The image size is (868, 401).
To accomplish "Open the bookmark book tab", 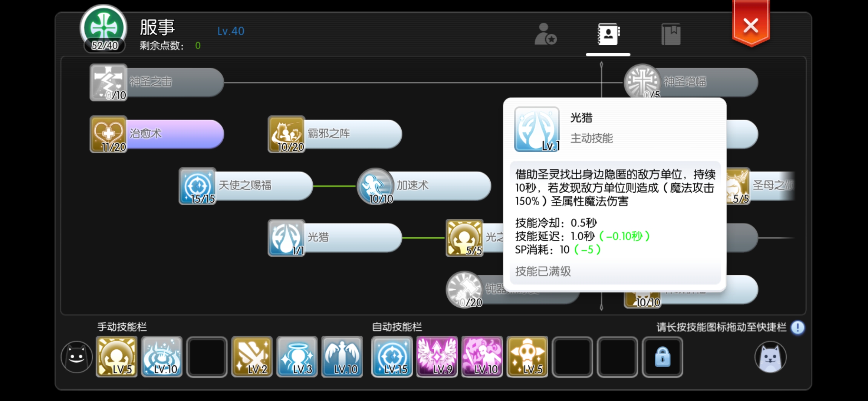I will (671, 34).
